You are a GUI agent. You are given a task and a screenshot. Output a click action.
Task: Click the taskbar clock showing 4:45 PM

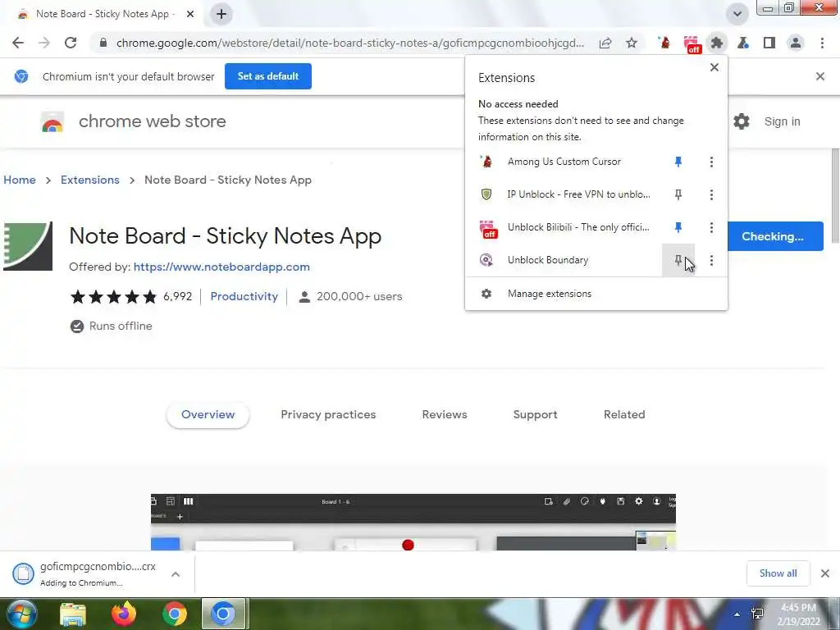799,614
